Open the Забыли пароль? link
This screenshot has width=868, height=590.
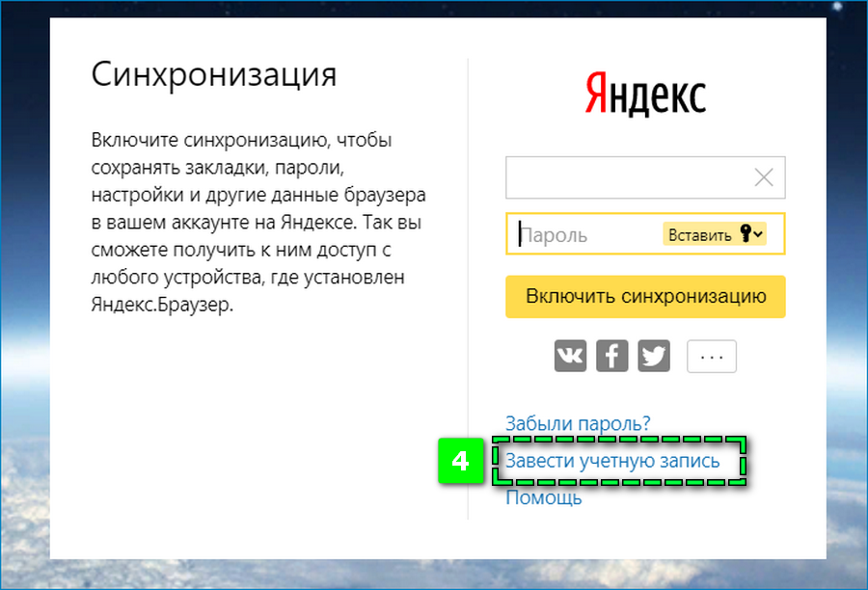577,422
